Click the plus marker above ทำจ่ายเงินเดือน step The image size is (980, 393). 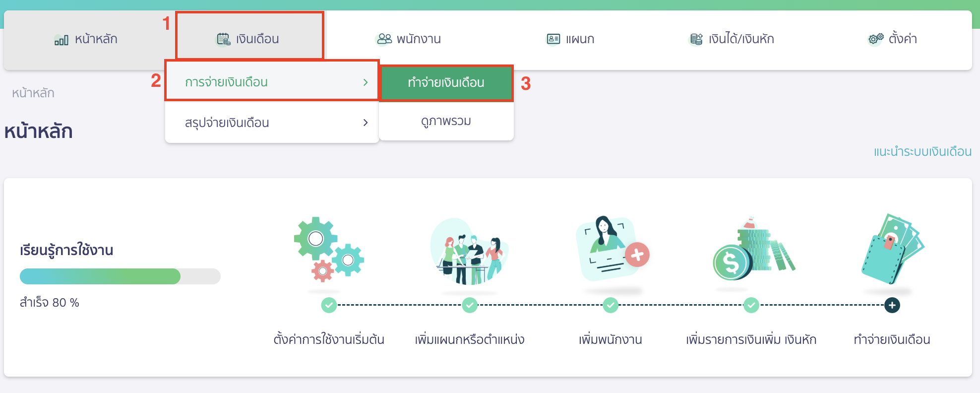click(x=892, y=305)
